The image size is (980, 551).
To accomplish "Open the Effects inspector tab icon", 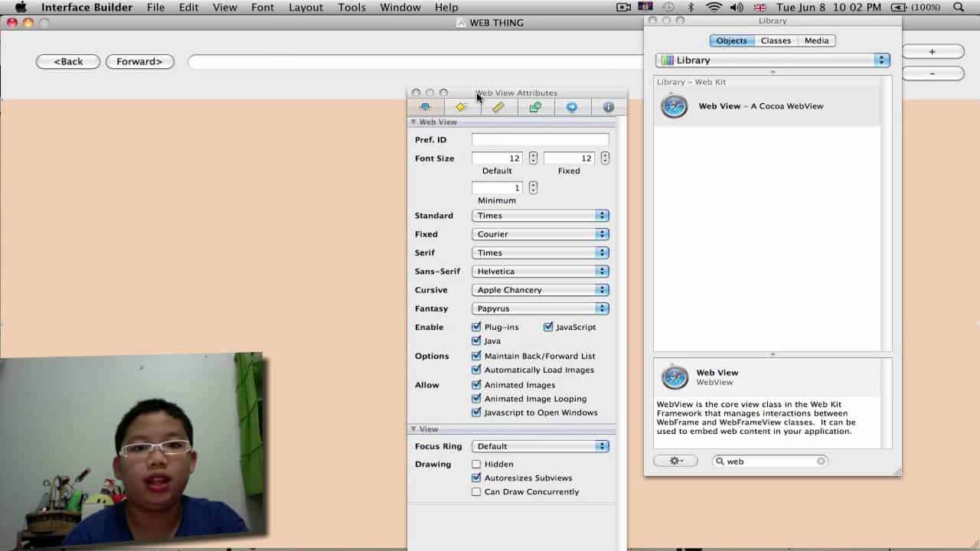I will point(462,107).
